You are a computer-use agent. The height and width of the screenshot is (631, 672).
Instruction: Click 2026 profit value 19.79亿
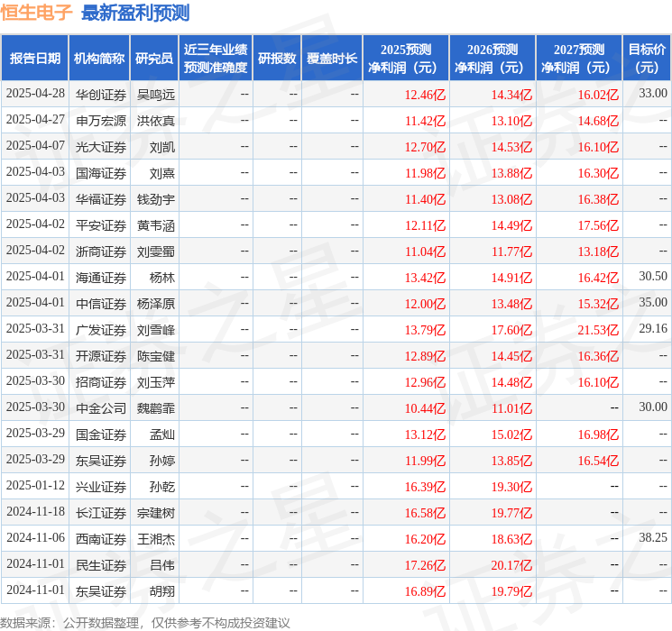click(511, 591)
